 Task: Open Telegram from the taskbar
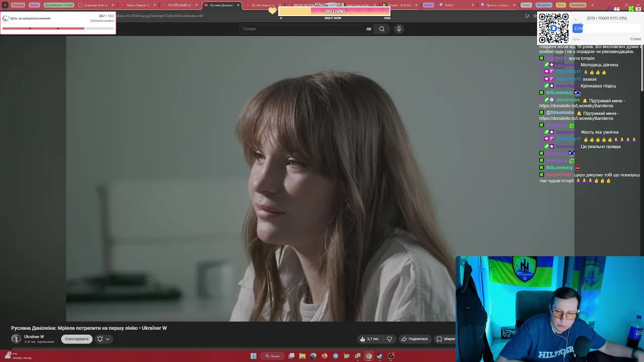tap(336, 356)
